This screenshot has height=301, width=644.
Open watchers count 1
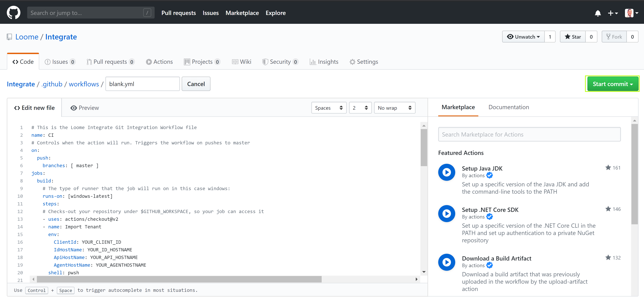pyautogui.click(x=550, y=37)
